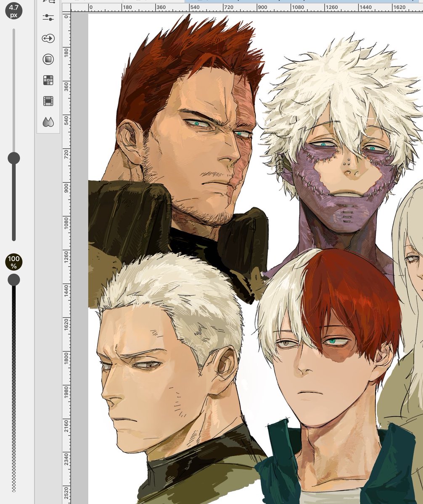Click the opacity slider handle
Viewport: 423px width, 504px height.
(14, 279)
